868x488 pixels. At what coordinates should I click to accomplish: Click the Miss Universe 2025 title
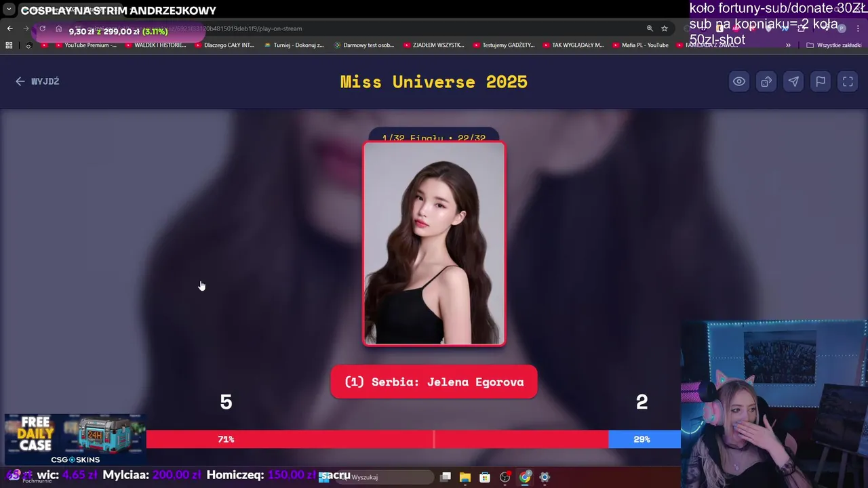(x=434, y=82)
